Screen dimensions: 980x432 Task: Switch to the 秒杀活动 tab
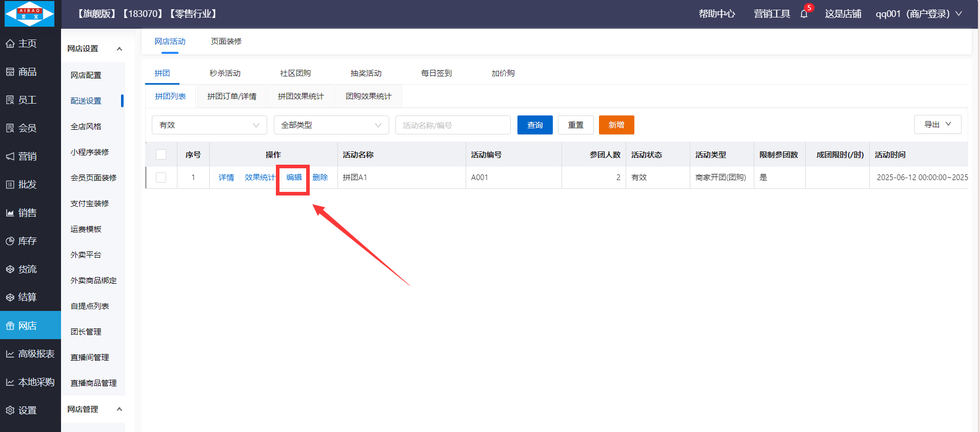[225, 73]
